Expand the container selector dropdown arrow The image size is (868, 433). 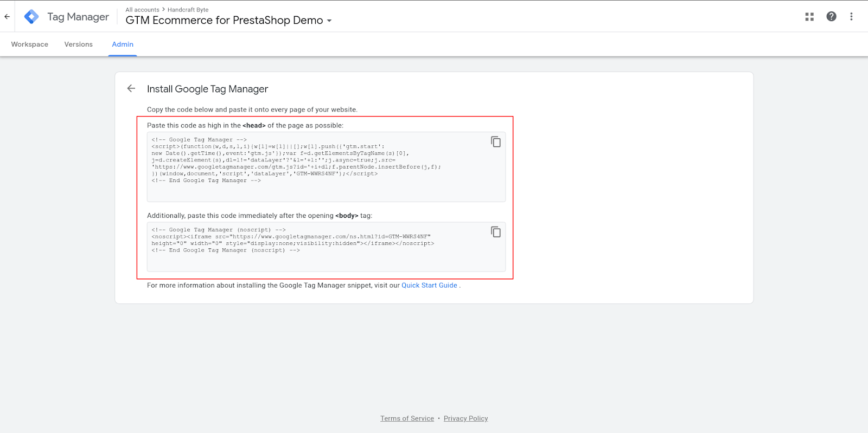(x=329, y=21)
